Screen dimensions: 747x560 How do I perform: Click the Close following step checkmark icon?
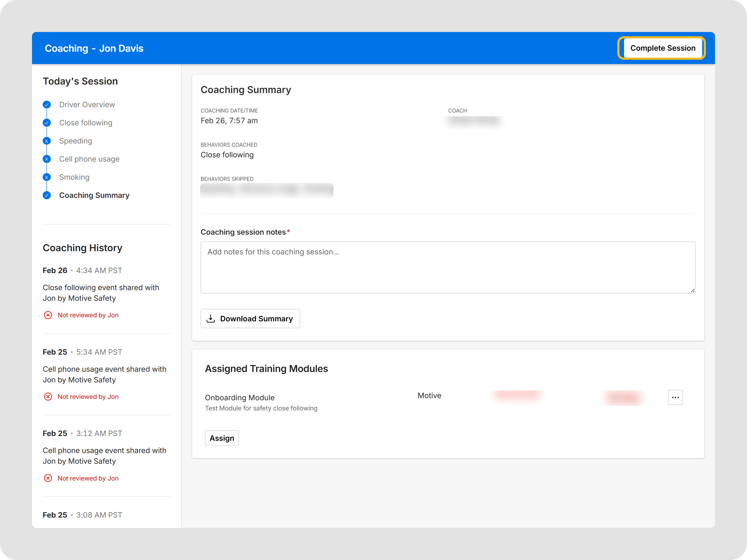click(47, 123)
